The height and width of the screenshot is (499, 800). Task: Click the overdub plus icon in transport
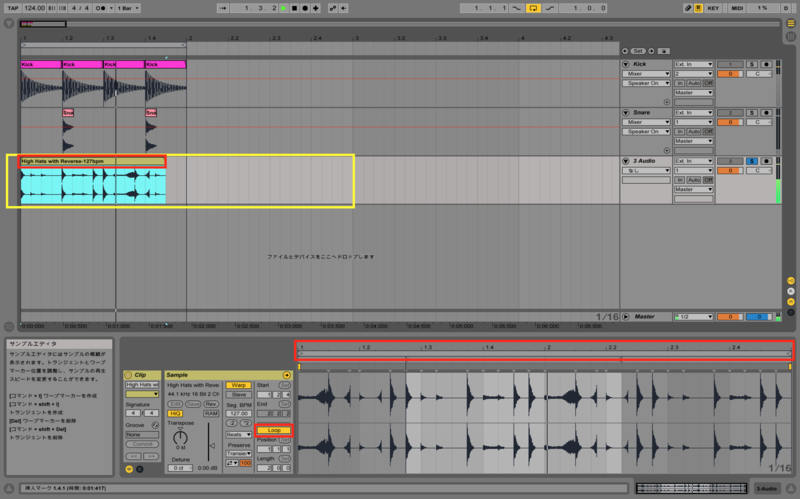316,8
